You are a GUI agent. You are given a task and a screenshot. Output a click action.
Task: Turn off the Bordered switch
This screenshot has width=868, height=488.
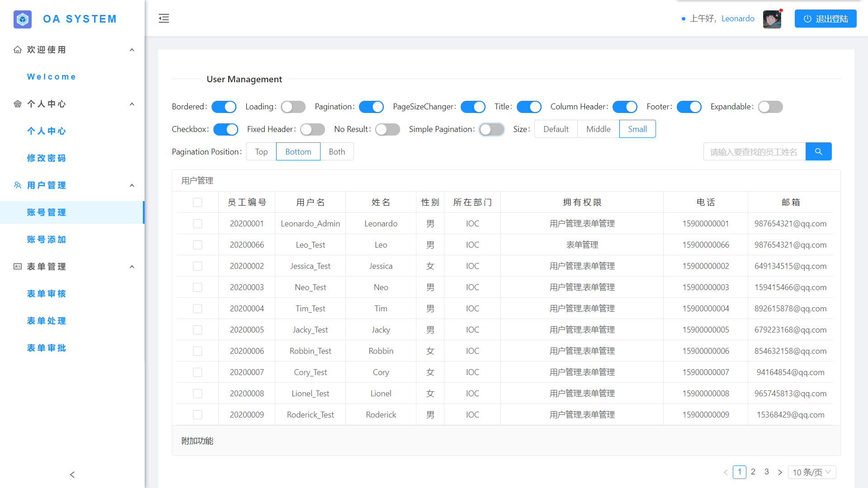coord(224,107)
